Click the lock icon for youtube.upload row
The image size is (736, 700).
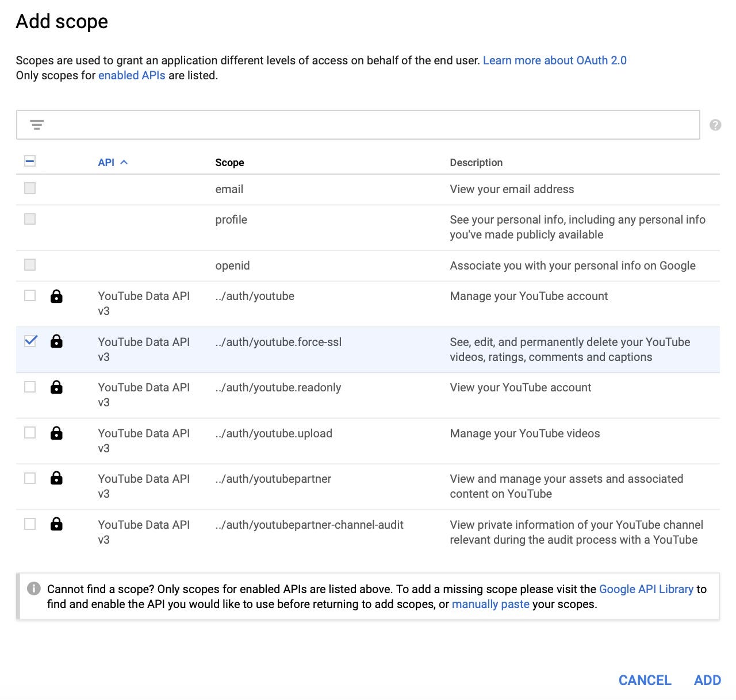(56, 433)
